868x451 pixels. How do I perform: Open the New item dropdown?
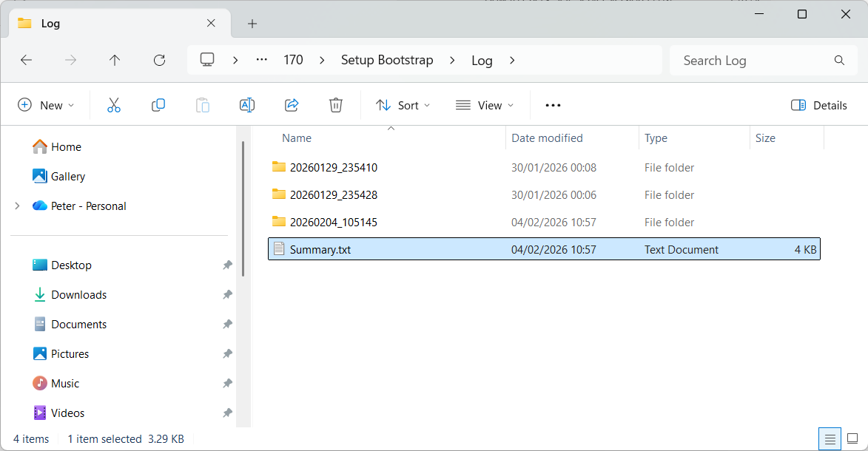point(46,105)
